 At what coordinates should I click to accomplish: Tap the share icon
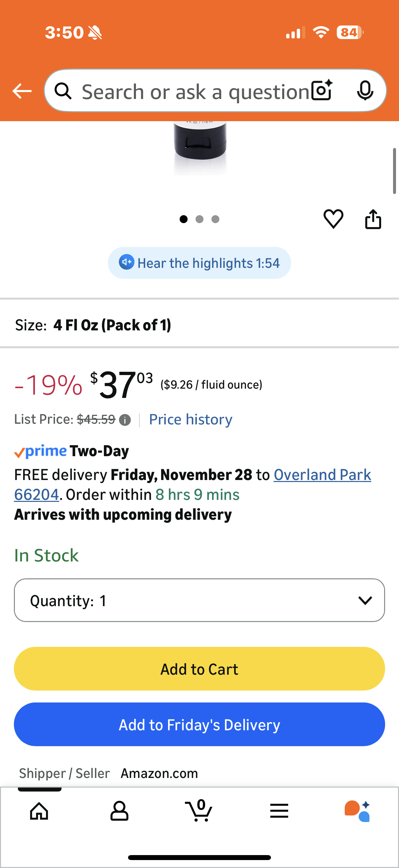[x=373, y=219]
